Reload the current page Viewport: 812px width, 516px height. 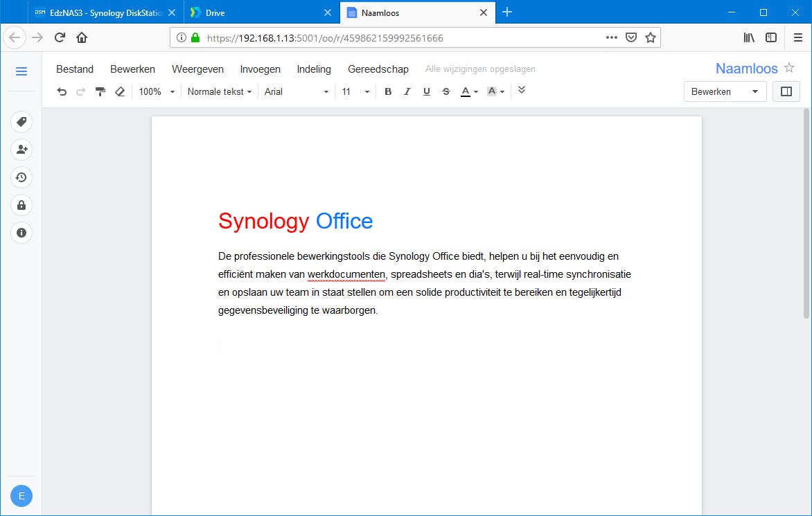pyautogui.click(x=60, y=37)
